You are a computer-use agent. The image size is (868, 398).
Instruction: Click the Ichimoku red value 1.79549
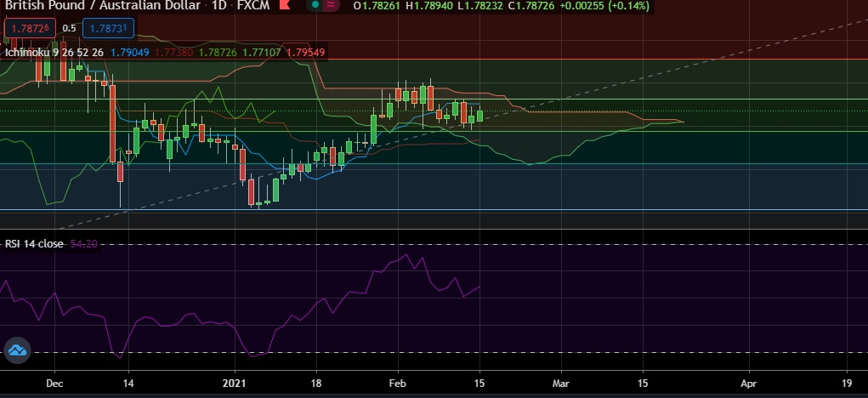305,53
